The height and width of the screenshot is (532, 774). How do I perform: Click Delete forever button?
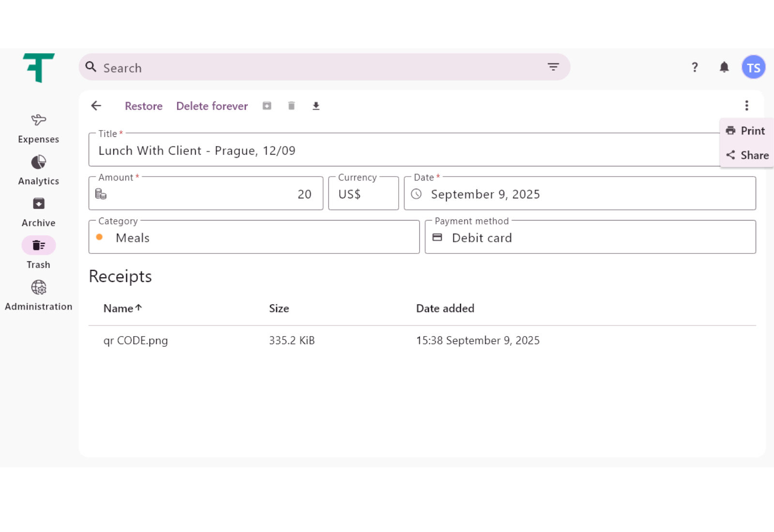(x=212, y=106)
